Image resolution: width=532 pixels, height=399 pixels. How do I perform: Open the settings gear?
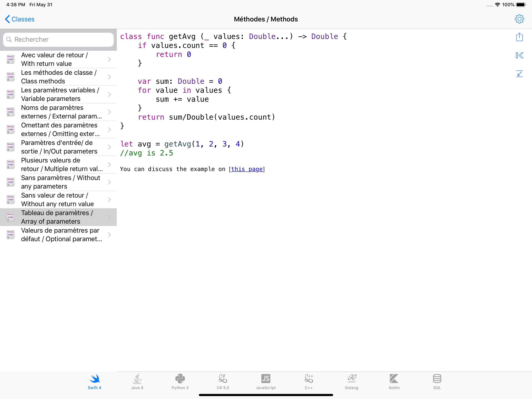tap(520, 19)
